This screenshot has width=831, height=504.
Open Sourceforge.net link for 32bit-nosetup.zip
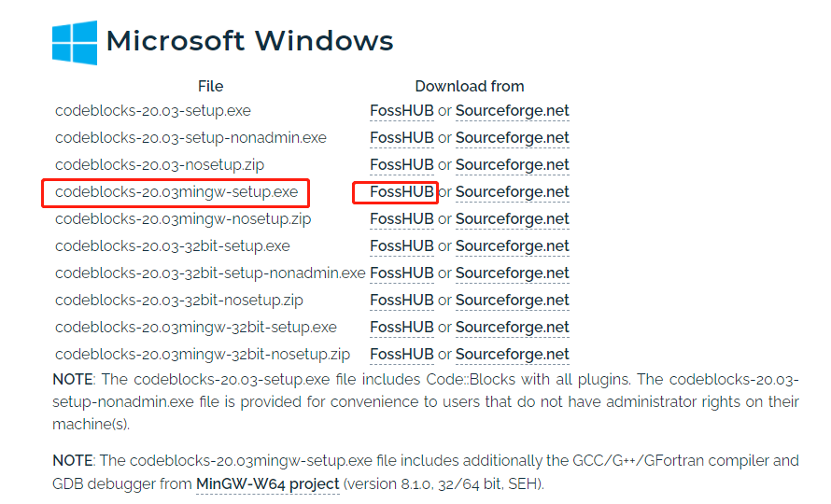point(512,300)
